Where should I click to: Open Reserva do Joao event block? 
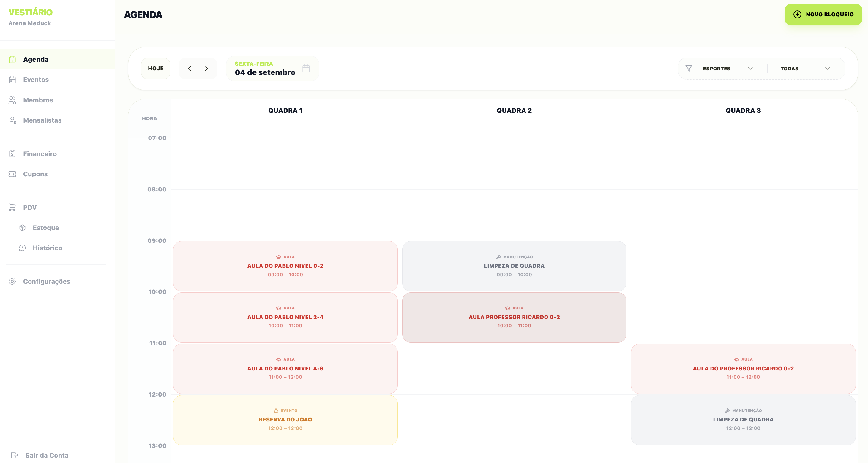[285, 420]
